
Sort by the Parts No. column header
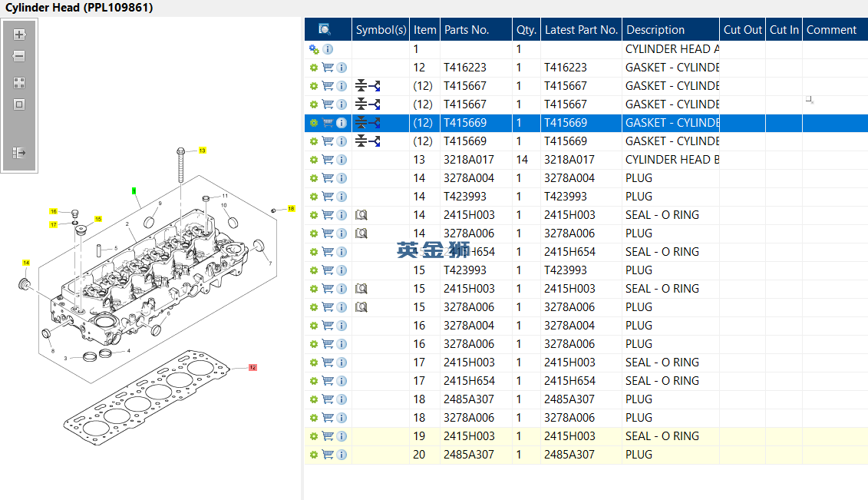pyautogui.click(x=466, y=30)
